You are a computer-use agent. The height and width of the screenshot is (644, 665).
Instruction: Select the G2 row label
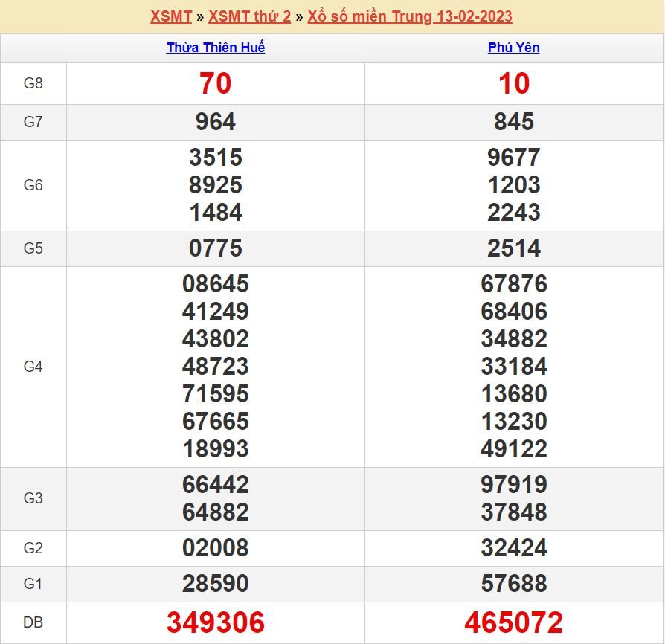[33, 548]
